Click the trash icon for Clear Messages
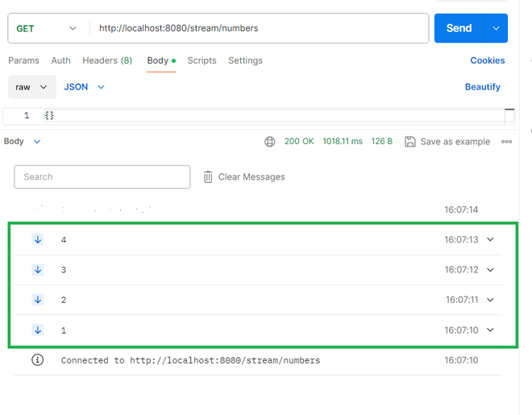The image size is (532, 415). (208, 177)
